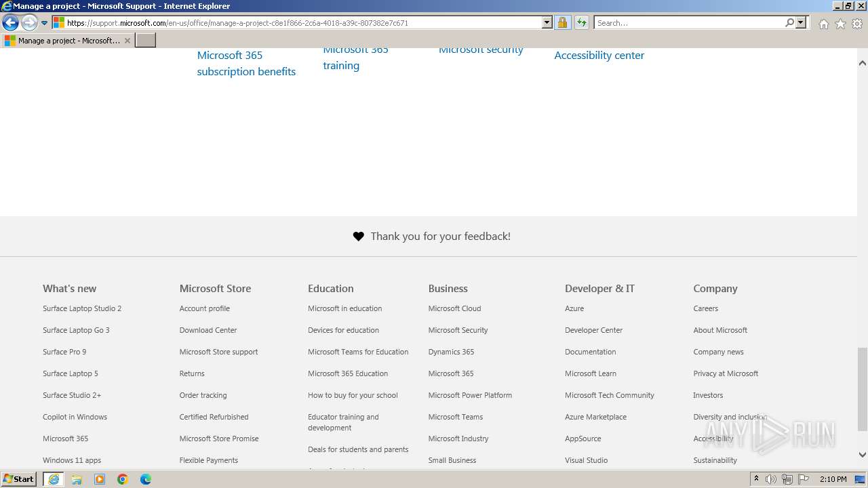The width and height of the screenshot is (868, 488).
Task: Open the Tools gear icon
Action: [857, 24]
